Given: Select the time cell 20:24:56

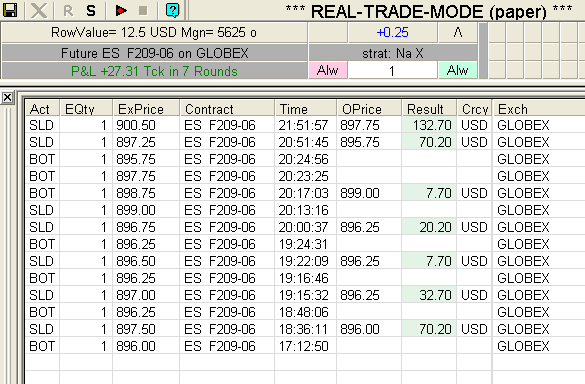Looking at the screenshot, I should (306, 159).
